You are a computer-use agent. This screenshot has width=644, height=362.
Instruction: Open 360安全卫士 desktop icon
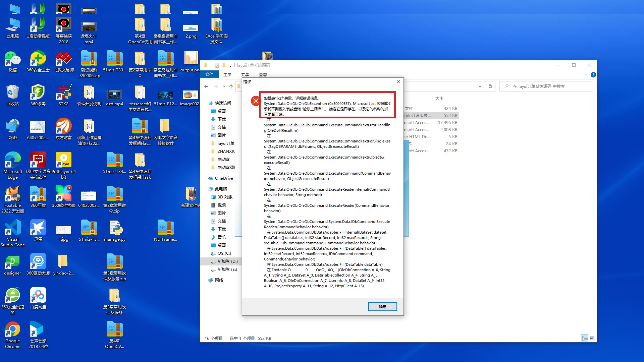click(x=38, y=62)
